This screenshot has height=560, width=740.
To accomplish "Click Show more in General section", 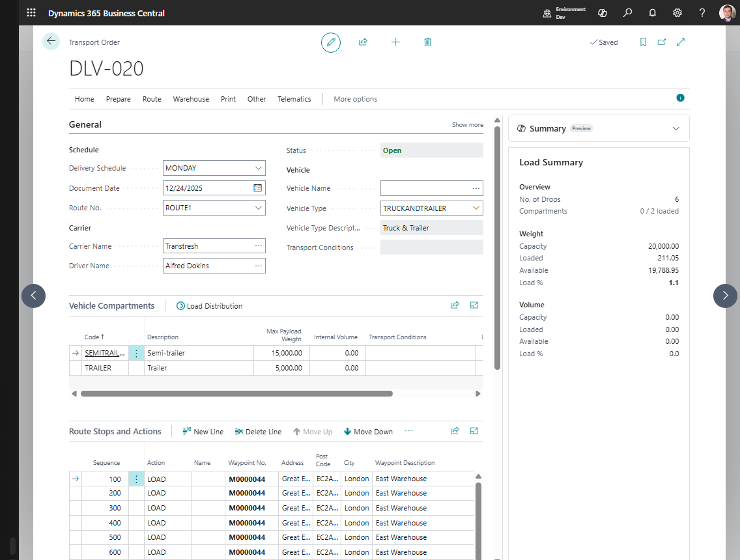I will (467, 125).
